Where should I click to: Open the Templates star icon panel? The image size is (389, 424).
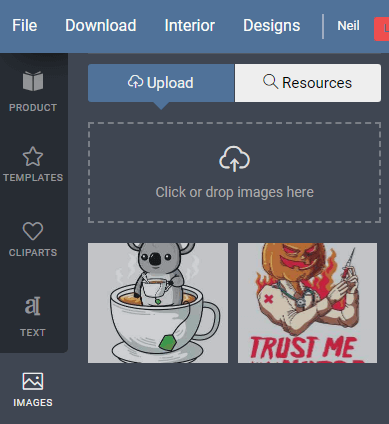pos(33,156)
